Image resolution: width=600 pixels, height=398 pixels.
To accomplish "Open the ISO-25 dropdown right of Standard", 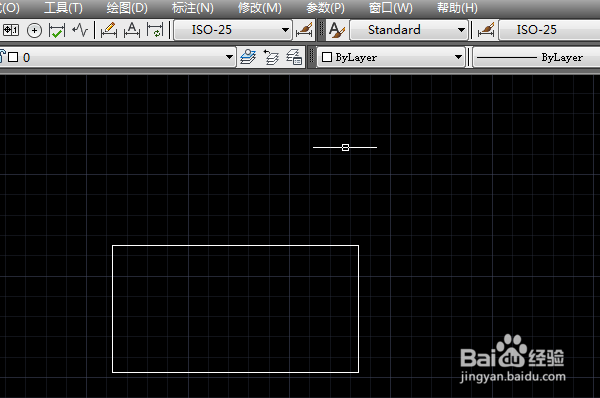I will pyautogui.click(x=549, y=30).
